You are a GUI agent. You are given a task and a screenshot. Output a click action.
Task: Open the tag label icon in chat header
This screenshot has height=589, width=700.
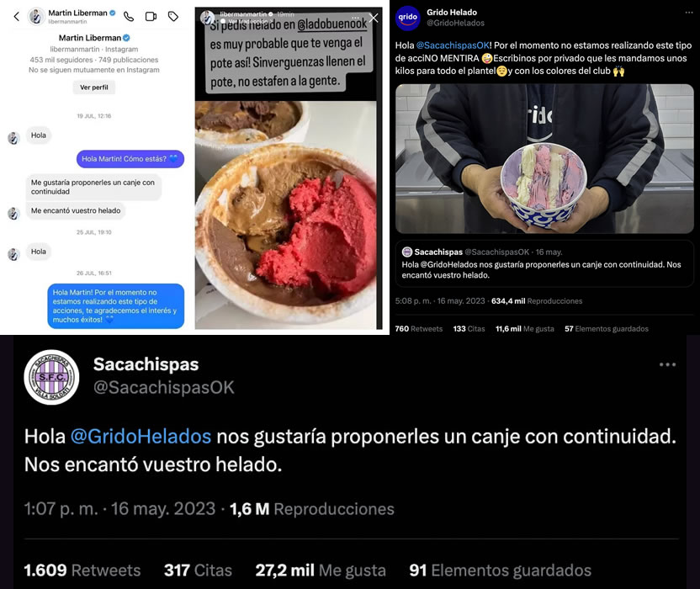[173, 17]
